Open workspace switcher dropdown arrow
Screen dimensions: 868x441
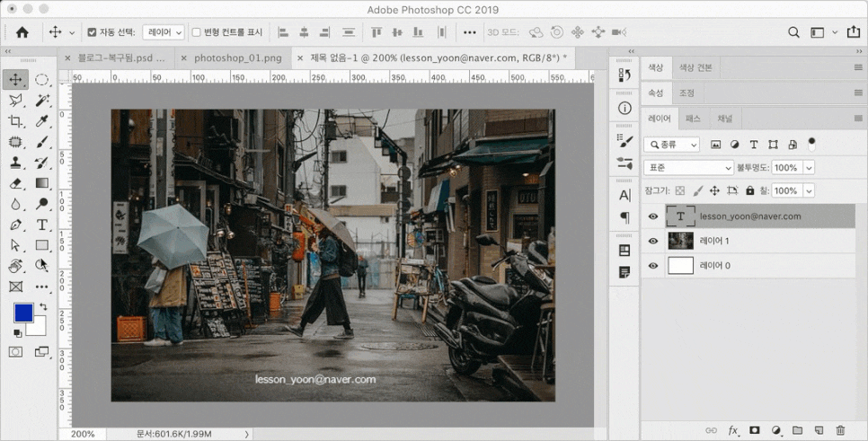(835, 32)
